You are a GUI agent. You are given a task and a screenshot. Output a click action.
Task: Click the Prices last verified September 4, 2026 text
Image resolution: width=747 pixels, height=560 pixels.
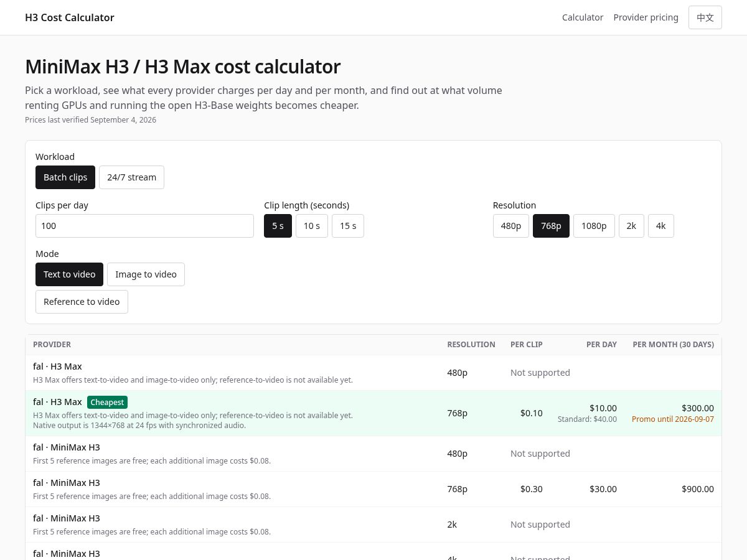90,120
